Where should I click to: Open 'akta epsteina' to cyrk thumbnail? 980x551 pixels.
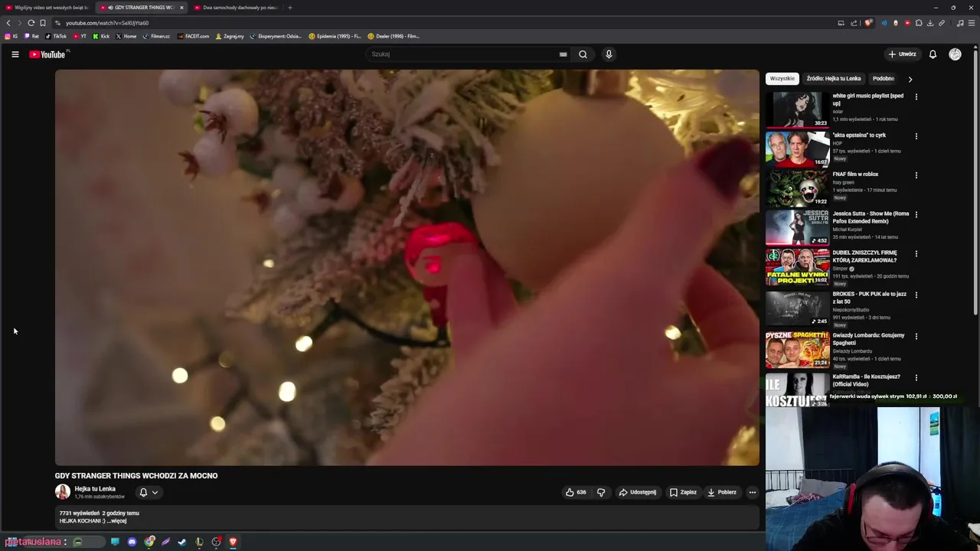(797, 148)
